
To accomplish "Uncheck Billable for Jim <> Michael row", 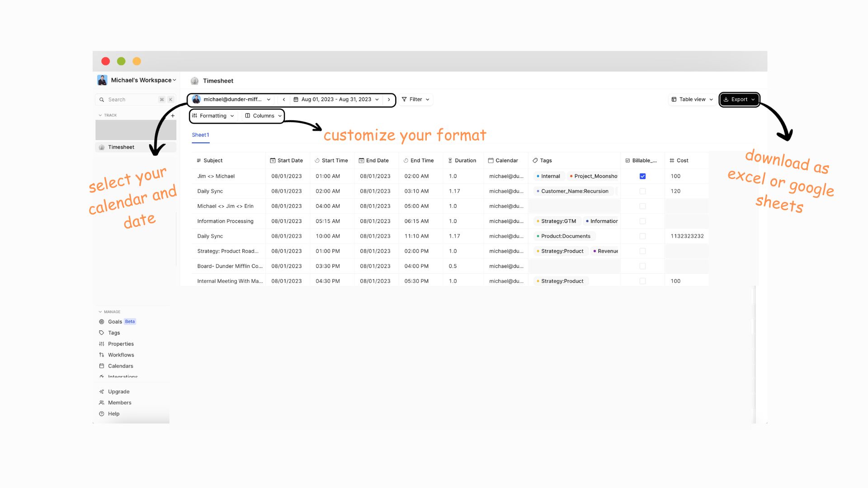I will coord(642,176).
